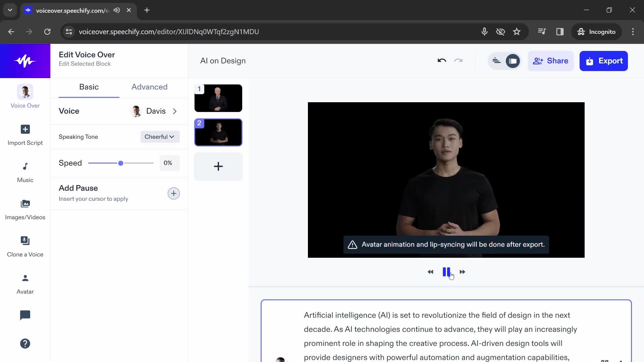Switch to the Advanced tab

(x=150, y=86)
